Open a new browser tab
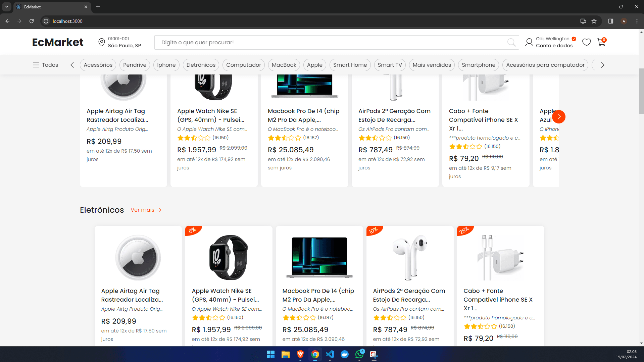644x362 pixels. (x=98, y=7)
